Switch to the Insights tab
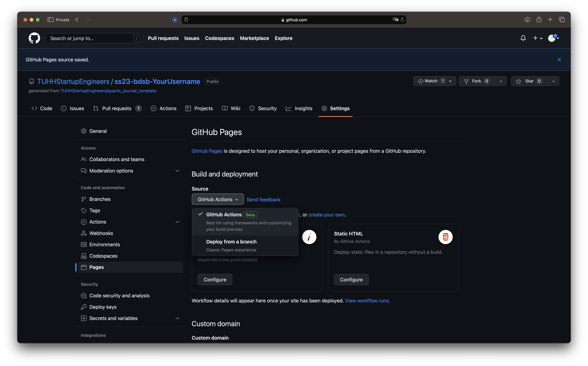The height and width of the screenshot is (366, 588). pyautogui.click(x=299, y=108)
